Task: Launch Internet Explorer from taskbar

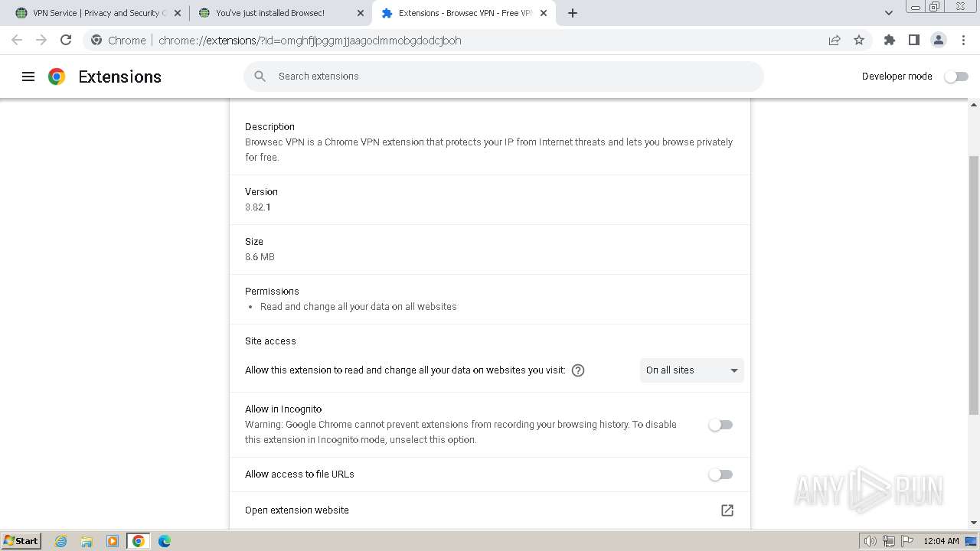Action: [60, 541]
